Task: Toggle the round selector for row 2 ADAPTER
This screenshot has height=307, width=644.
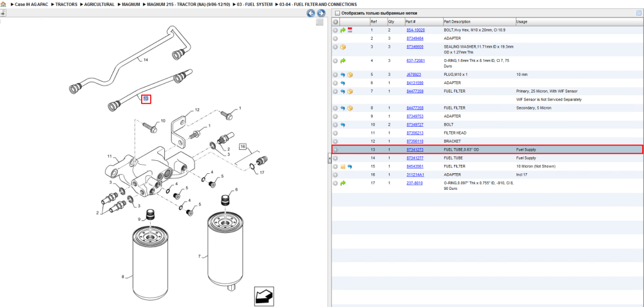Action: [335, 39]
